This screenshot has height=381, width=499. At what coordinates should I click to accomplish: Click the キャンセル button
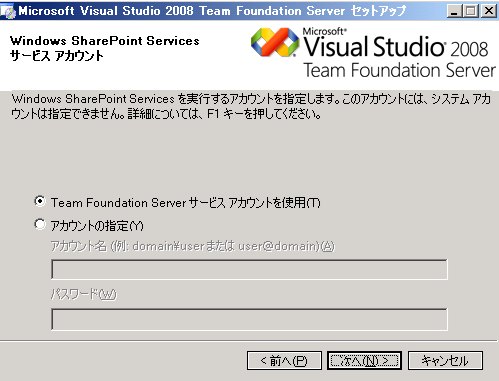[445, 360]
